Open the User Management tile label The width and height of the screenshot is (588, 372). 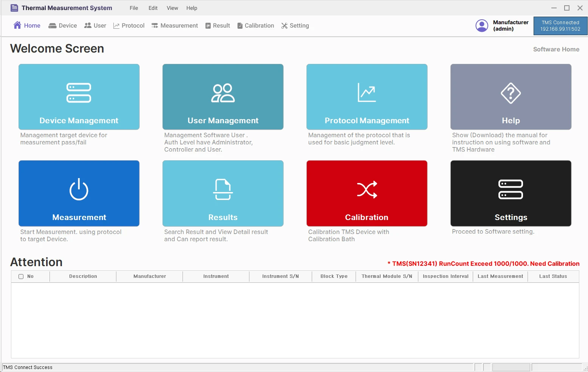point(223,121)
